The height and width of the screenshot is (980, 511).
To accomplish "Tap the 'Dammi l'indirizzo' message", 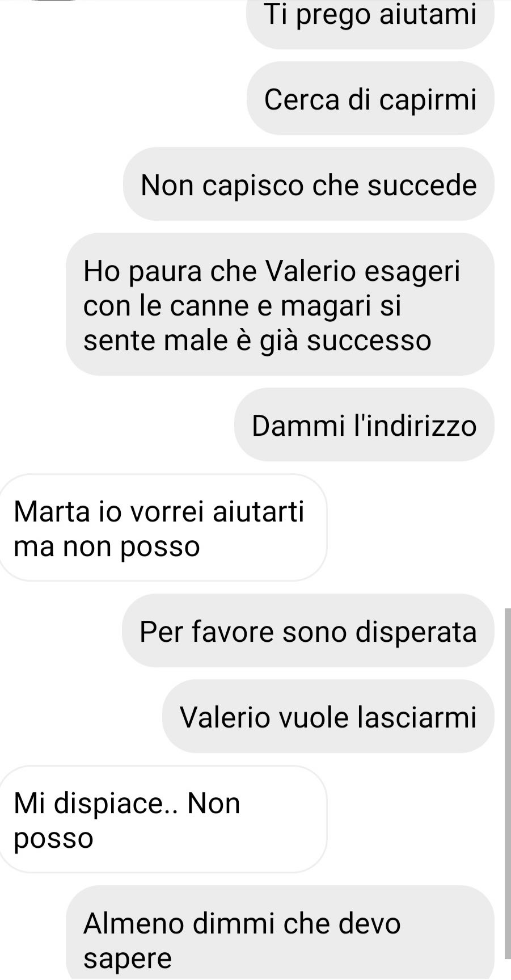I will [x=364, y=425].
